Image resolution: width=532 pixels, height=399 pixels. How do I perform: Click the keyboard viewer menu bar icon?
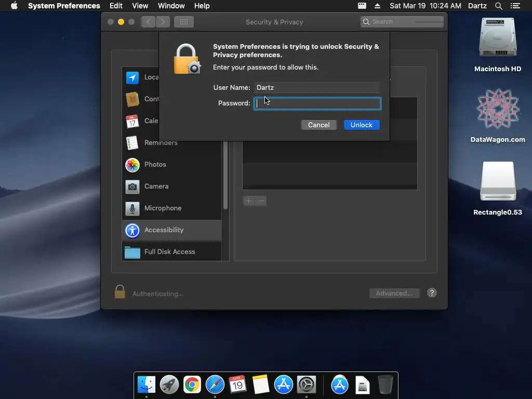point(362,6)
